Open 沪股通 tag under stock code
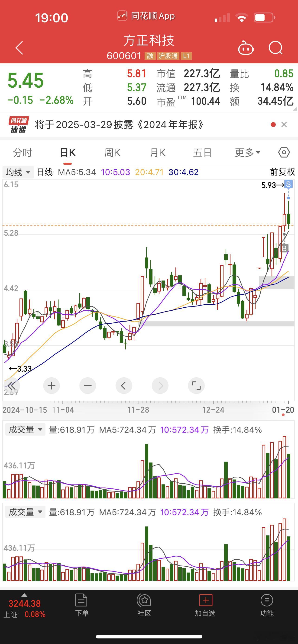 [x=168, y=56]
